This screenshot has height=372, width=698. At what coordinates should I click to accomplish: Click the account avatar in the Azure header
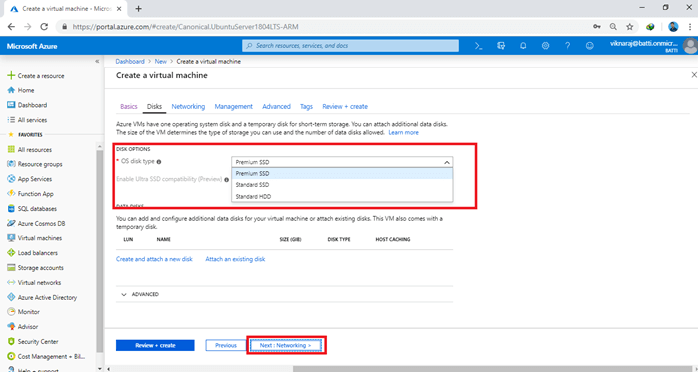[690, 46]
